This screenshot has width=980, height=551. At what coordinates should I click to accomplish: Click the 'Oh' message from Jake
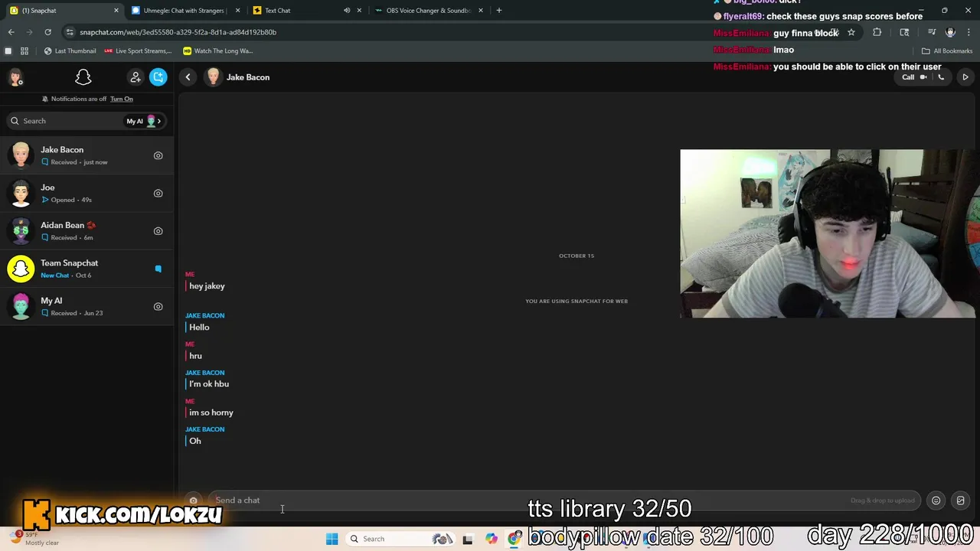pos(195,441)
